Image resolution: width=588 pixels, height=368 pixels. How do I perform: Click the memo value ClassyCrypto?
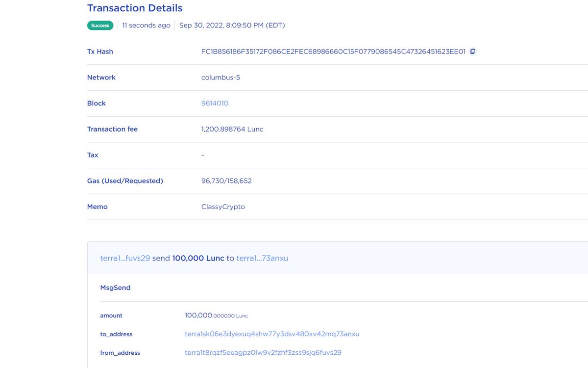tap(223, 207)
